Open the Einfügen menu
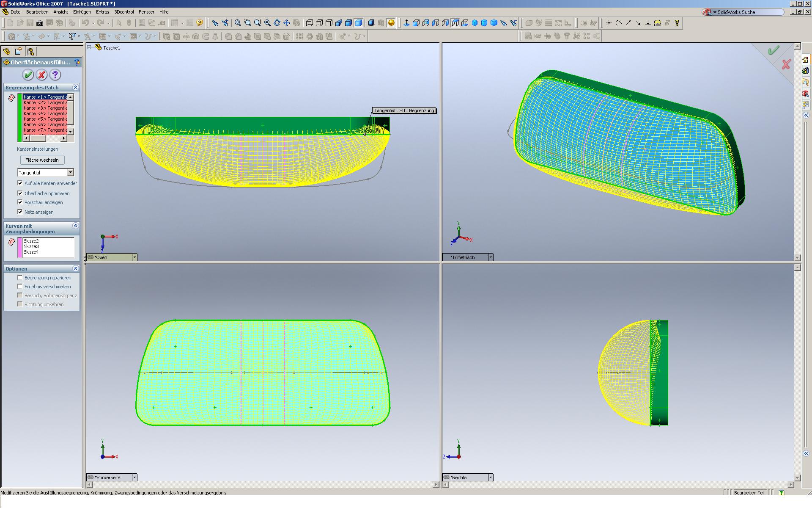The height and width of the screenshot is (508, 812). pos(82,12)
